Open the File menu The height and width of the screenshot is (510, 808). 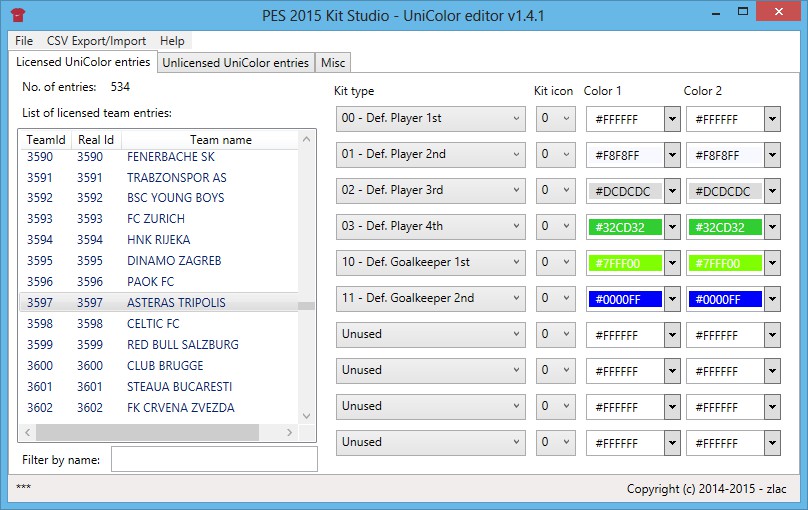24,41
